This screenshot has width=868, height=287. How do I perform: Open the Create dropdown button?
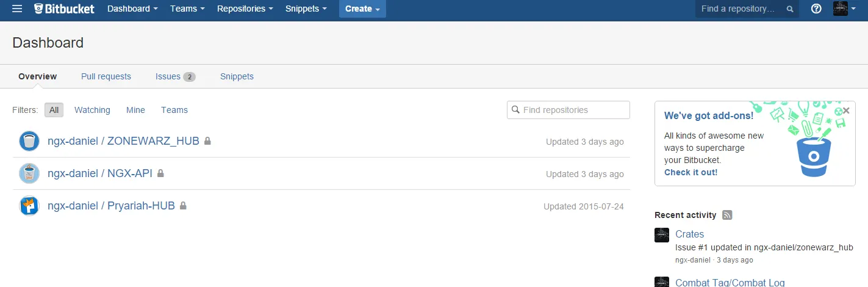click(x=362, y=9)
